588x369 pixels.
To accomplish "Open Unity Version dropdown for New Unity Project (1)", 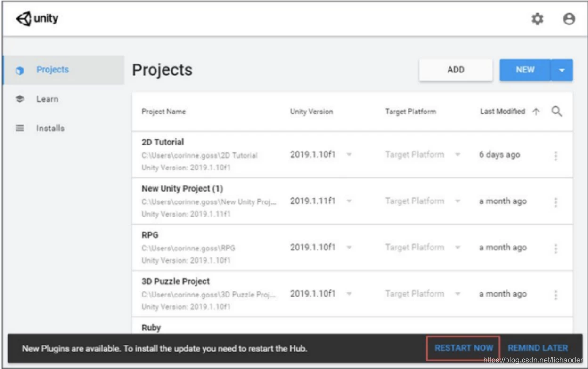I will [x=350, y=201].
